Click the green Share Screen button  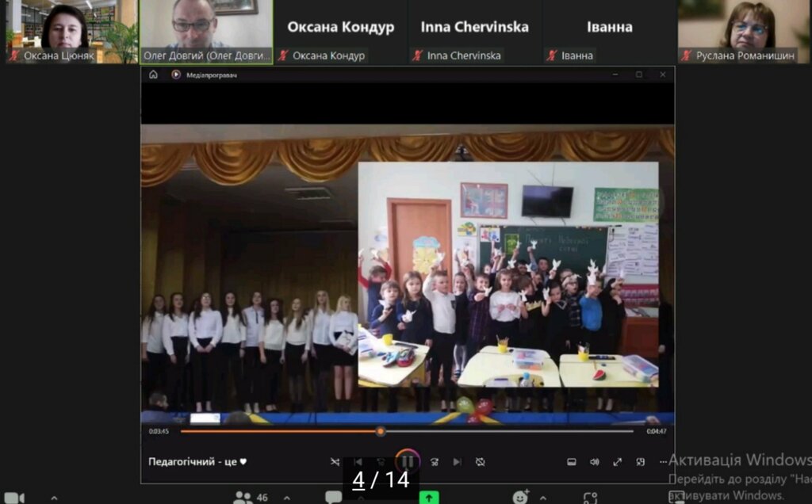[428, 497]
